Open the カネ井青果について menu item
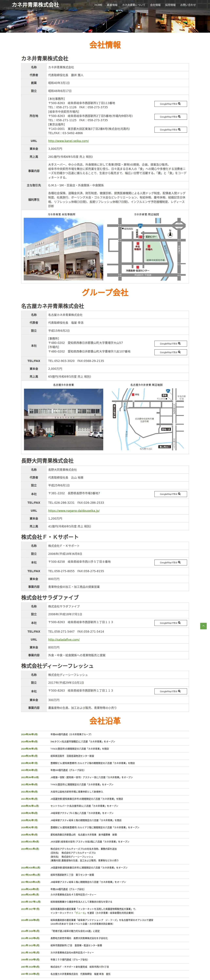210x980 pixels. [134, 5]
